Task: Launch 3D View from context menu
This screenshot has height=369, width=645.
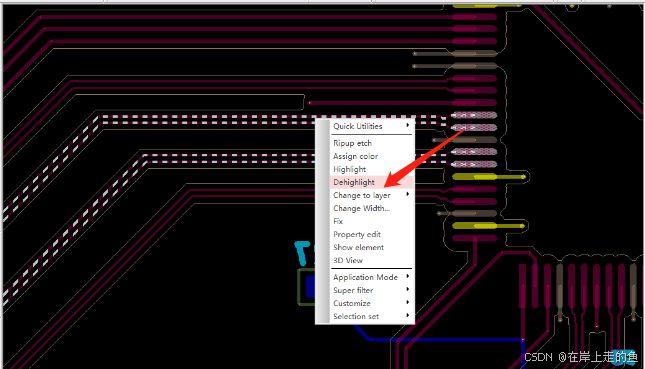Action: tap(371, 260)
